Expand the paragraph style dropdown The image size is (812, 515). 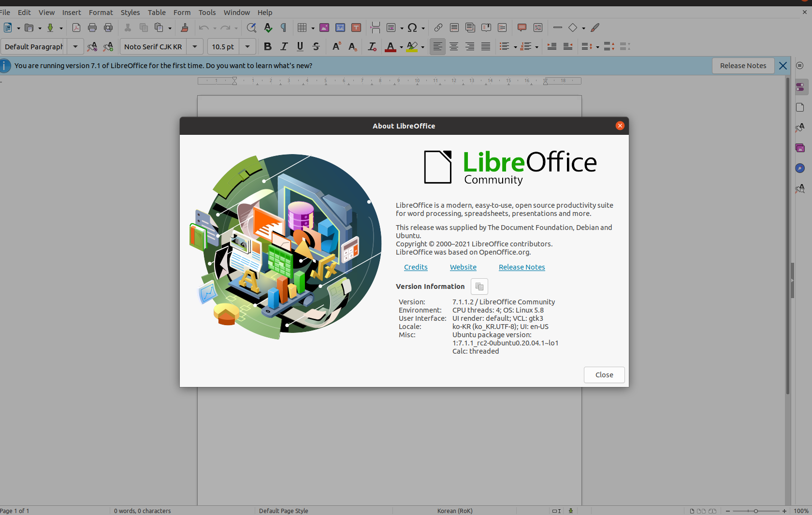point(75,46)
